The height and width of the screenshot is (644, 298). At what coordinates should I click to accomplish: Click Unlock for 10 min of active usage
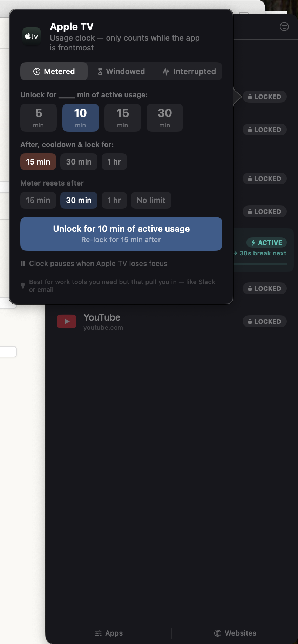click(121, 234)
